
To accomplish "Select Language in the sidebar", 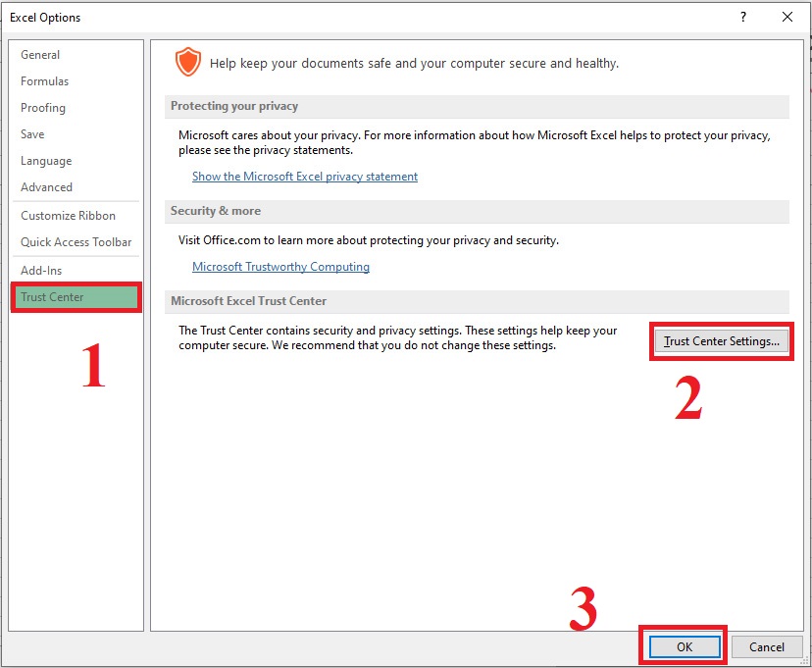I will [x=46, y=161].
